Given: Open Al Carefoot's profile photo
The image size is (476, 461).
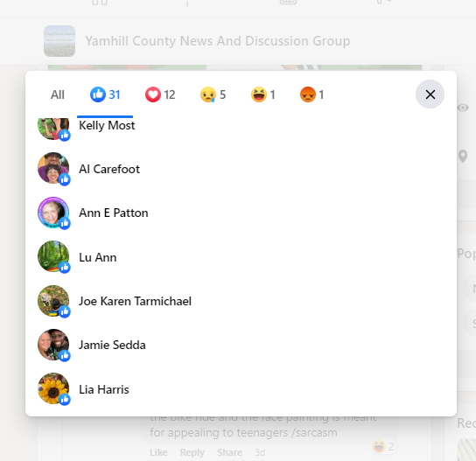Looking at the screenshot, I should click(x=53, y=168).
